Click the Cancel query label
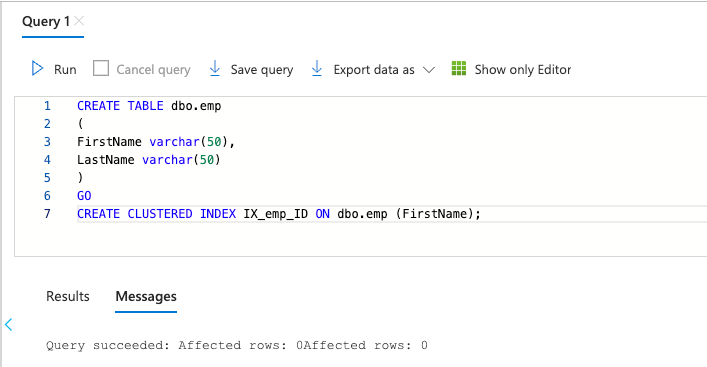This screenshot has height=367, width=707. click(153, 70)
